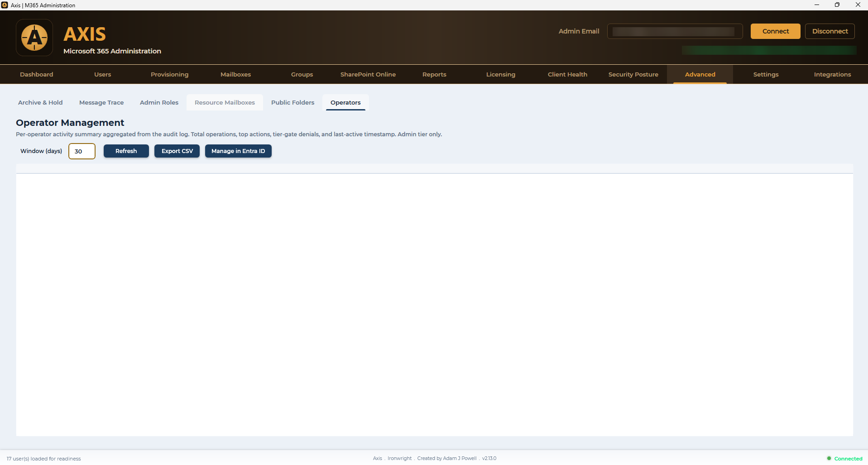The height and width of the screenshot is (465, 868).
Task: Switch to Message Trace sub-tab
Action: pyautogui.click(x=101, y=102)
